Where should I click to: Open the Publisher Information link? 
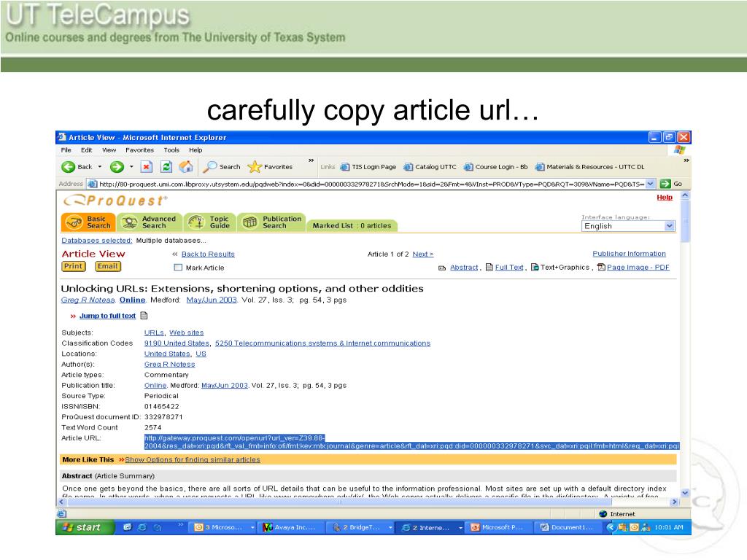point(629,254)
